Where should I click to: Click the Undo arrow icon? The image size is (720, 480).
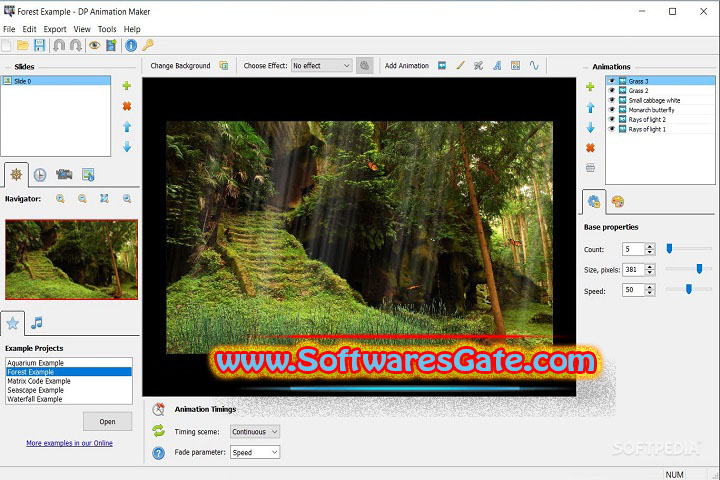(x=59, y=45)
